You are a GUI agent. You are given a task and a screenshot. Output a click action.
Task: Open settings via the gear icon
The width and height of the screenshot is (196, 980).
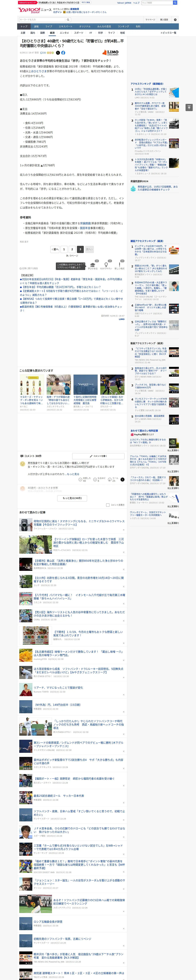coord(175,20)
